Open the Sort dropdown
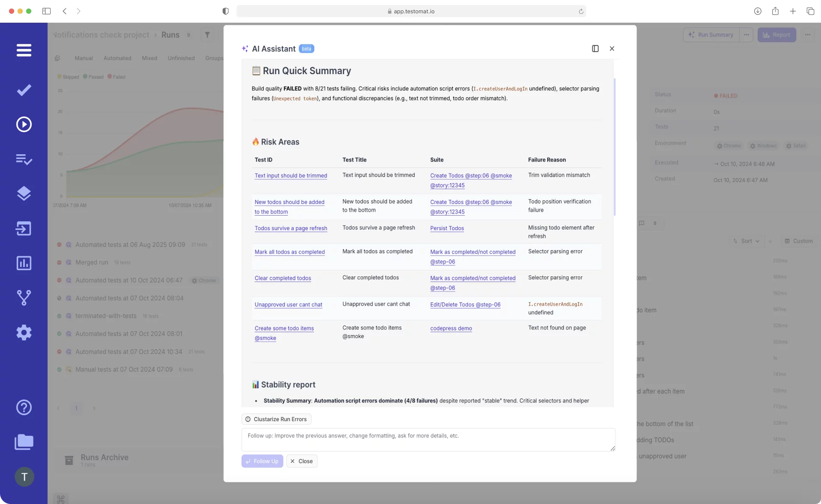Screen dimensions: 821x504 pyautogui.click(x=746, y=241)
